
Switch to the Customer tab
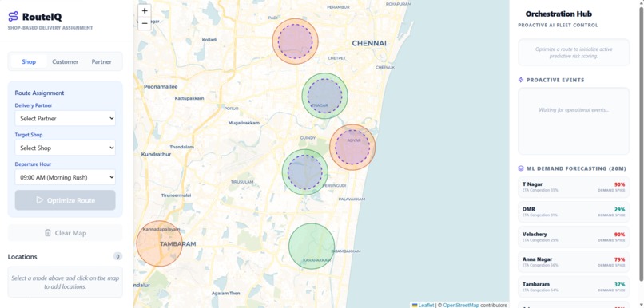[x=65, y=61]
